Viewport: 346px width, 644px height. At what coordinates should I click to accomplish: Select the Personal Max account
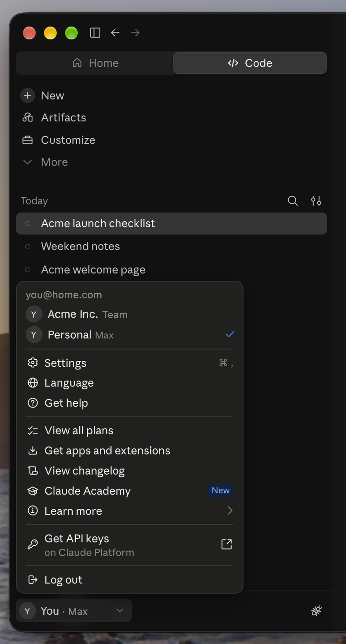point(130,335)
